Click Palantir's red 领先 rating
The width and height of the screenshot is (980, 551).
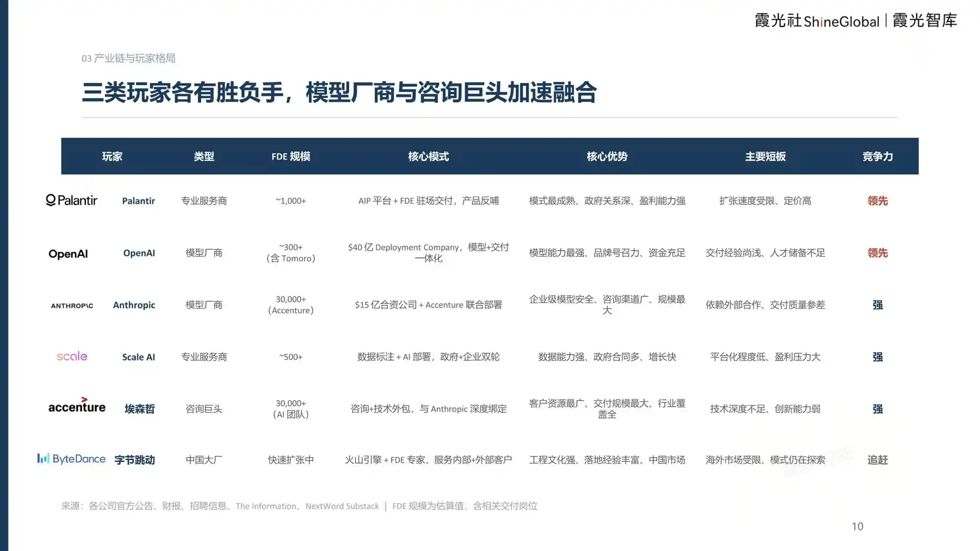click(x=877, y=201)
